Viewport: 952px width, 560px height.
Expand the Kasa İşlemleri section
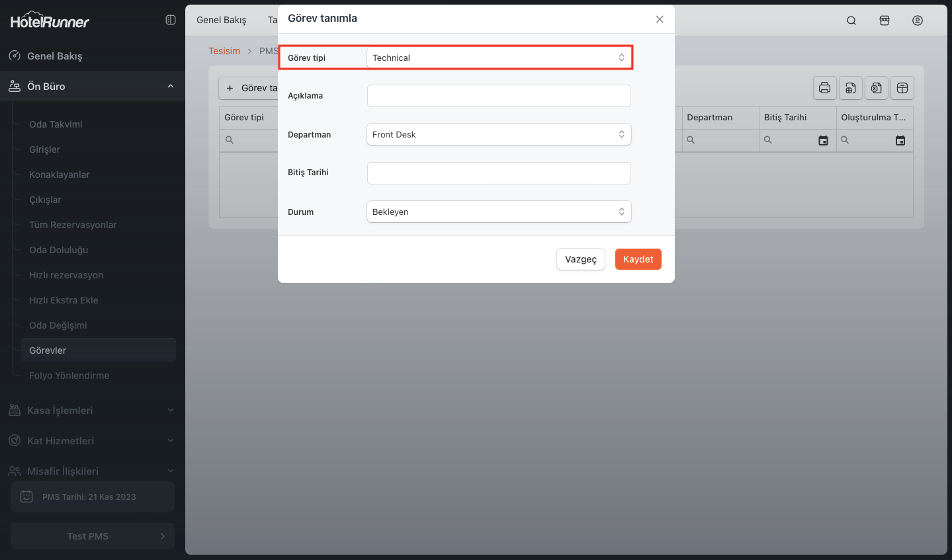[171, 411]
